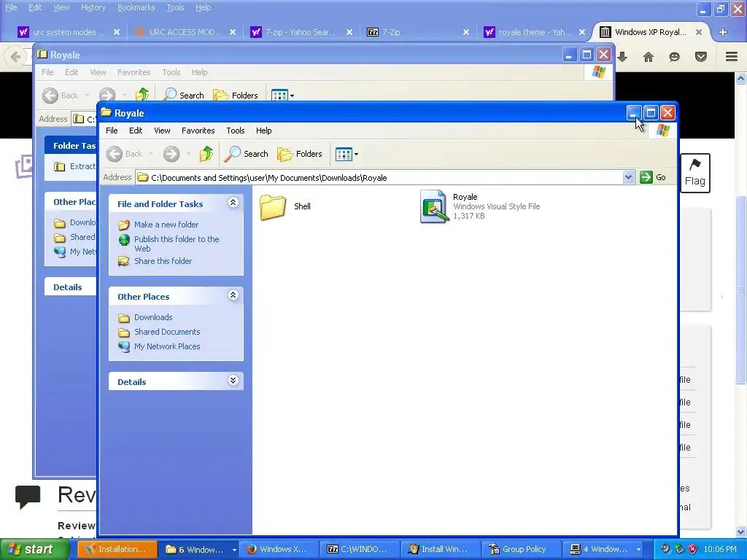
Task: Open the Bookmarks menu in Firefox
Action: point(136,7)
